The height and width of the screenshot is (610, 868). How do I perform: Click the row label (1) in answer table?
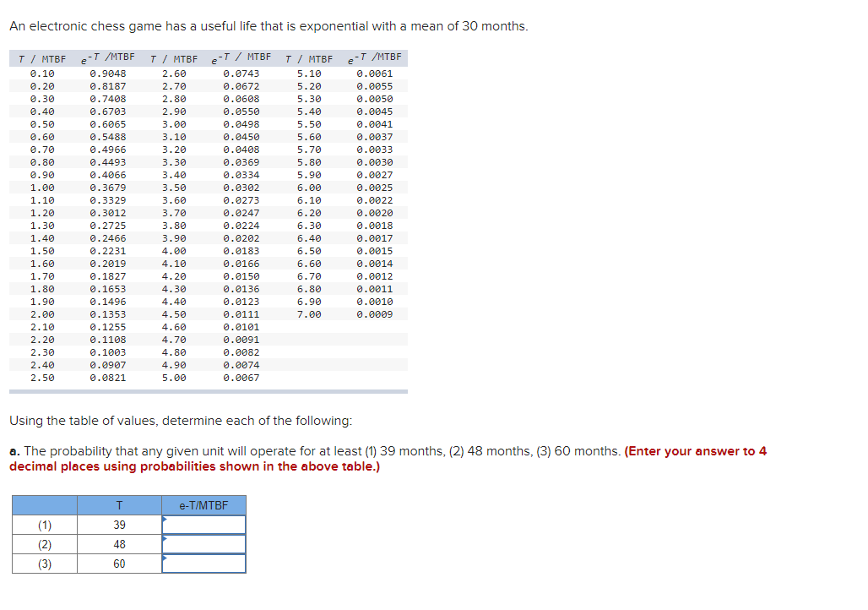pyautogui.click(x=45, y=525)
